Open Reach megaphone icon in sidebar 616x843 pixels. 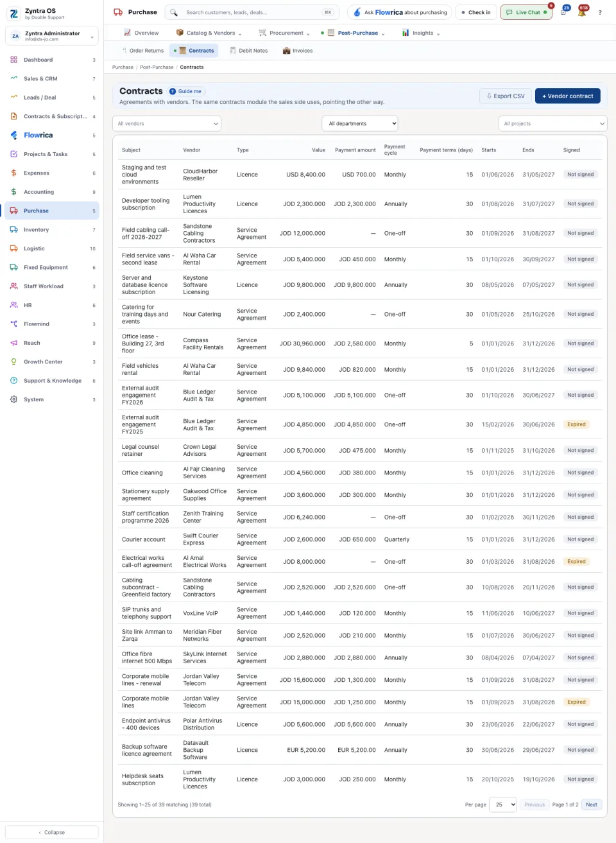click(13, 343)
